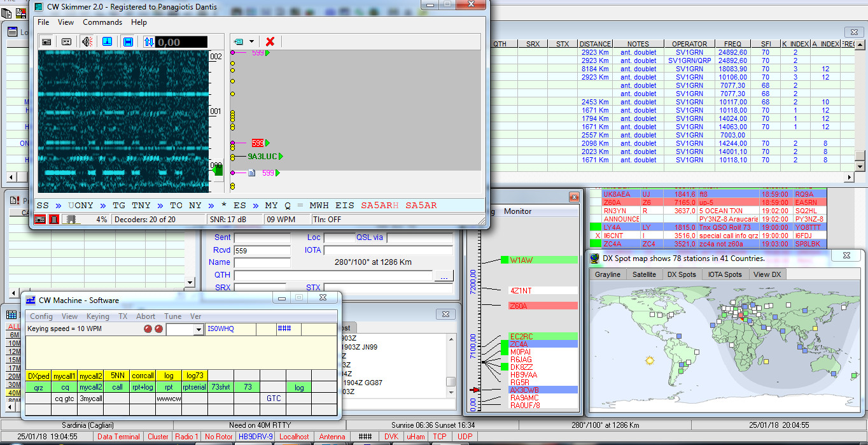Click the Radio 1 status bar indicator
Screen dimensions: 868x445
pos(186,437)
